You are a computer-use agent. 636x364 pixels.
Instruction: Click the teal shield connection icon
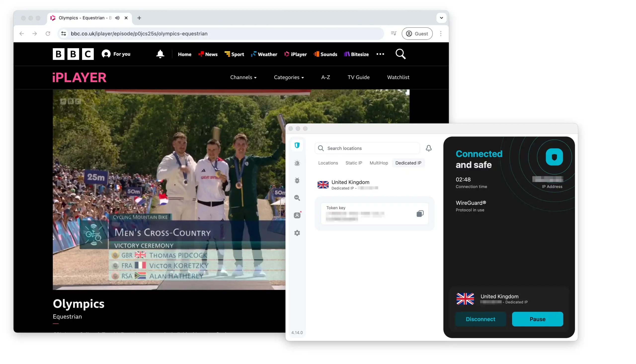(x=554, y=157)
